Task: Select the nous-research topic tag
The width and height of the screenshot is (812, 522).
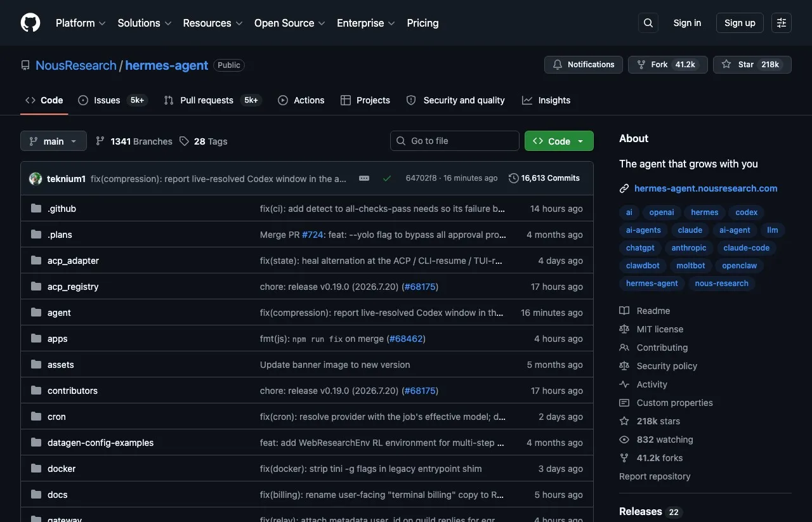Action: [x=721, y=284]
